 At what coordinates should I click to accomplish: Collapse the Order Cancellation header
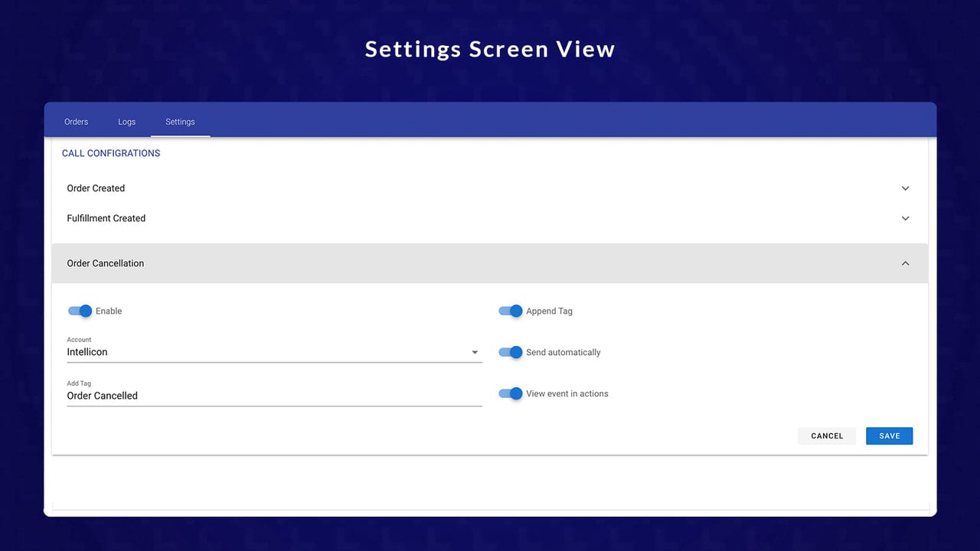490,263
